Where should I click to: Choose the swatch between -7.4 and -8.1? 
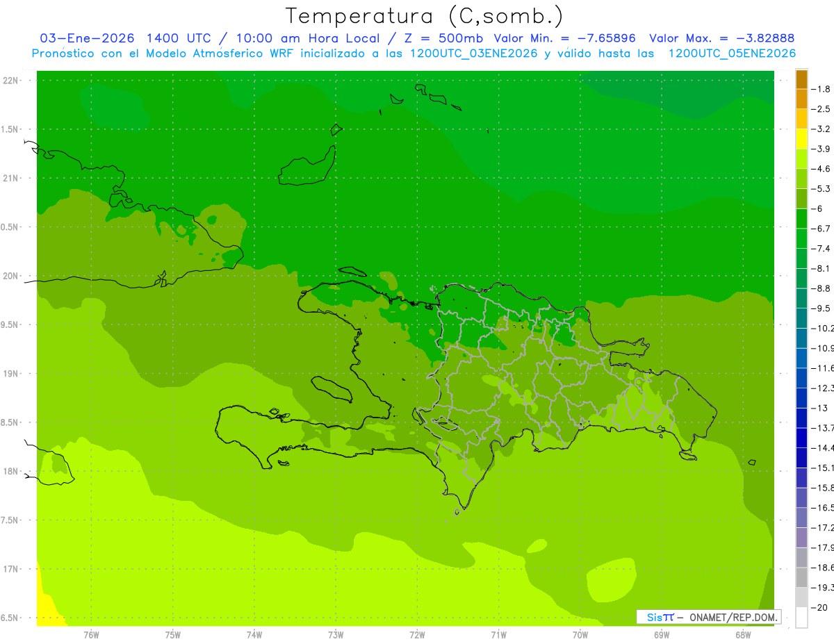[x=801, y=258]
